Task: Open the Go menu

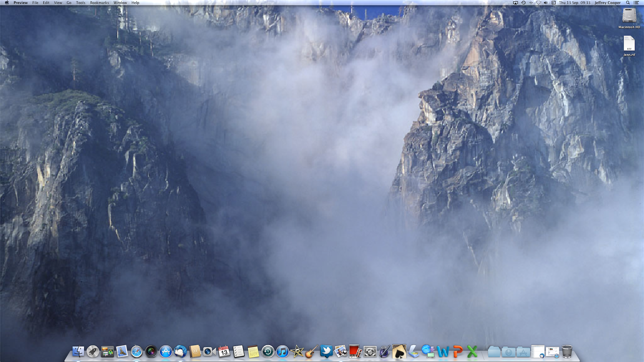Action: pos(69,3)
